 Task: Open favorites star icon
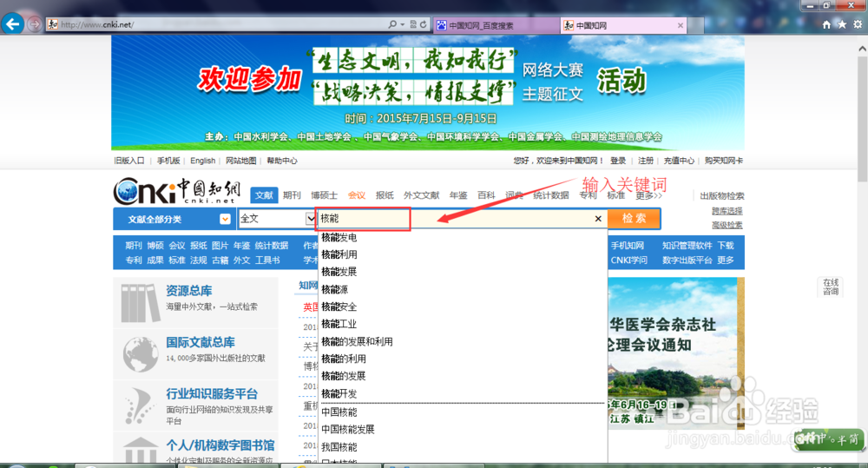pyautogui.click(x=842, y=24)
